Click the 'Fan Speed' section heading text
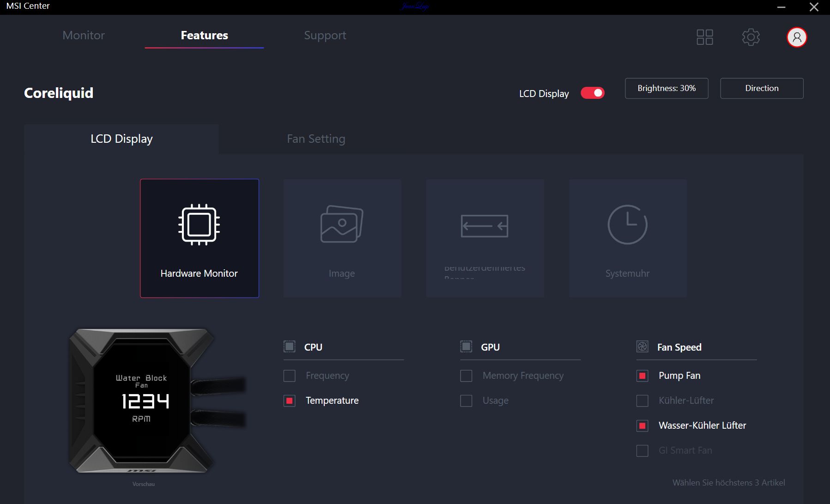 point(679,347)
